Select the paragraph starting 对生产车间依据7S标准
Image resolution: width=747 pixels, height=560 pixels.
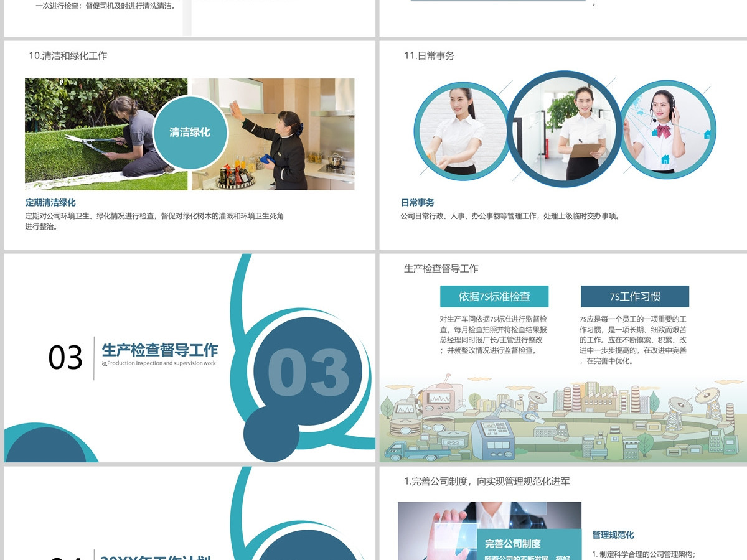(493, 335)
